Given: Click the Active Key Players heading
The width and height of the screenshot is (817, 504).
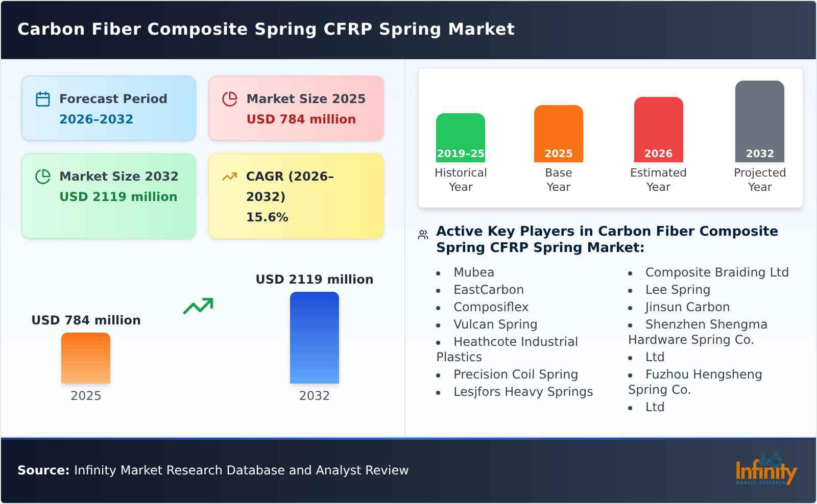Looking at the screenshot, I should click(607, 239).
